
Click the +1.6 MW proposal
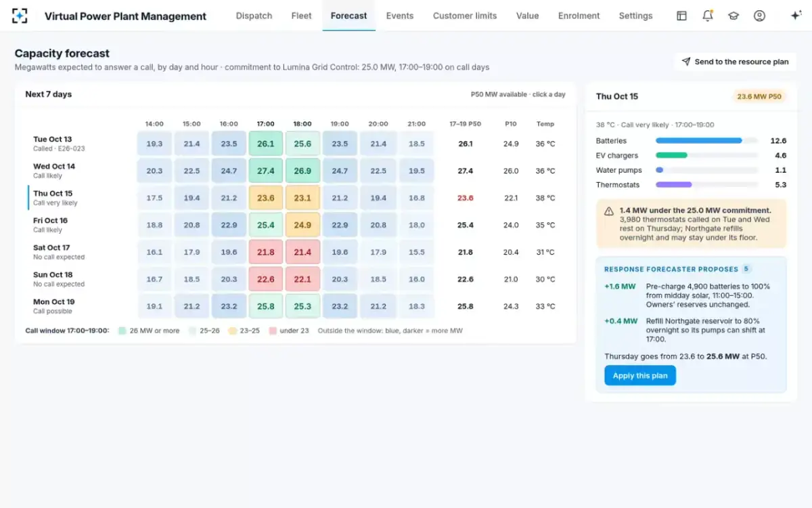click(x=692, y=296)
